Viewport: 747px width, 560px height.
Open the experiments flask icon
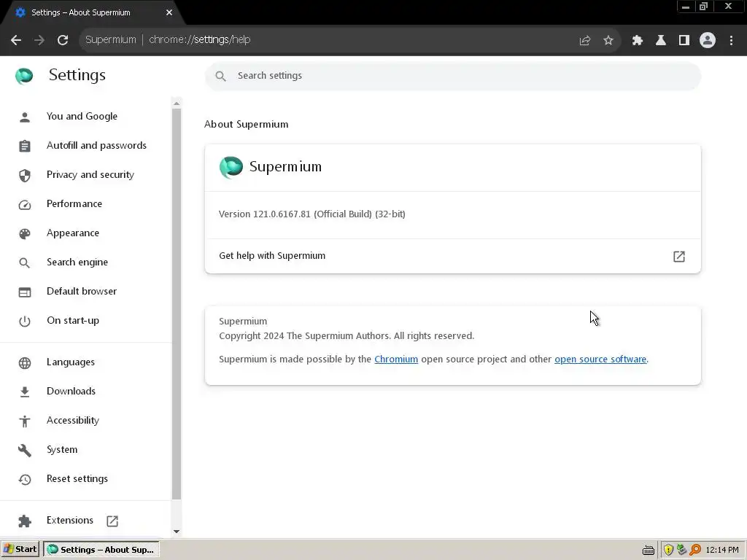pyautogui.click(x=660, y=41)
